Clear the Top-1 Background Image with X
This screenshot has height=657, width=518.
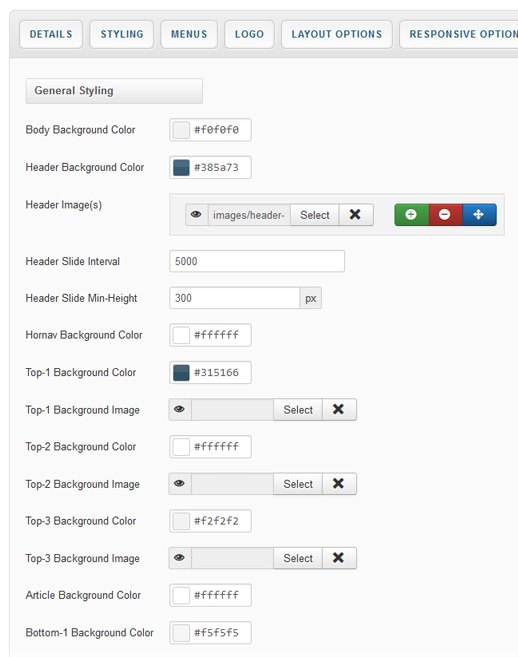point(339,409)
